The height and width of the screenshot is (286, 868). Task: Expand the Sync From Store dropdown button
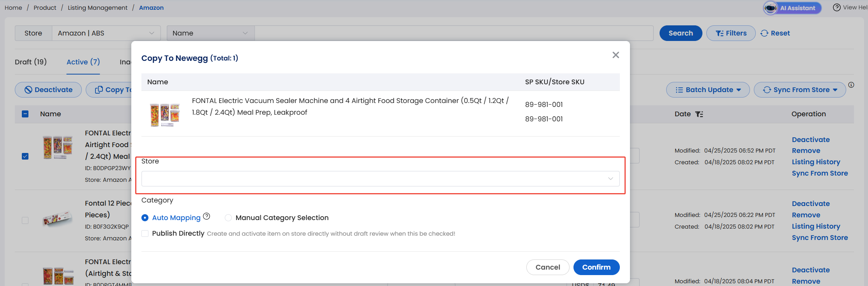[x=800, y=90]
